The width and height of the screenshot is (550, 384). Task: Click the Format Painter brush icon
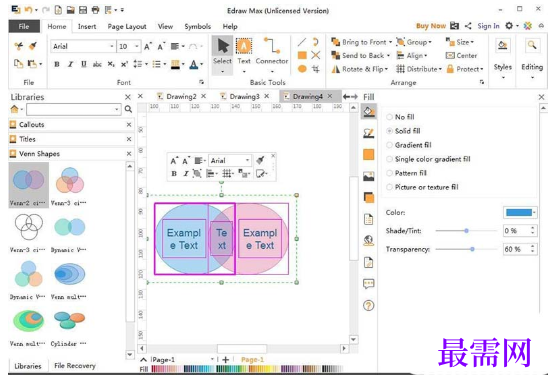click(33, 46)
